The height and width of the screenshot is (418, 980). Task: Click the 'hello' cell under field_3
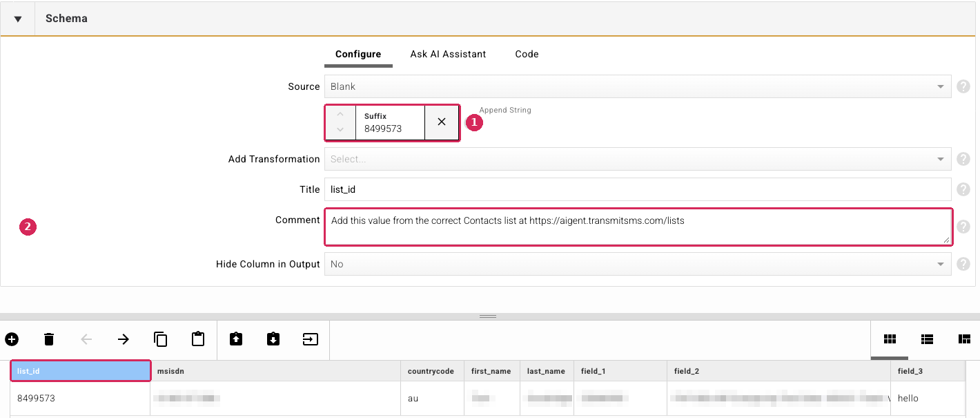click(928, 398)
